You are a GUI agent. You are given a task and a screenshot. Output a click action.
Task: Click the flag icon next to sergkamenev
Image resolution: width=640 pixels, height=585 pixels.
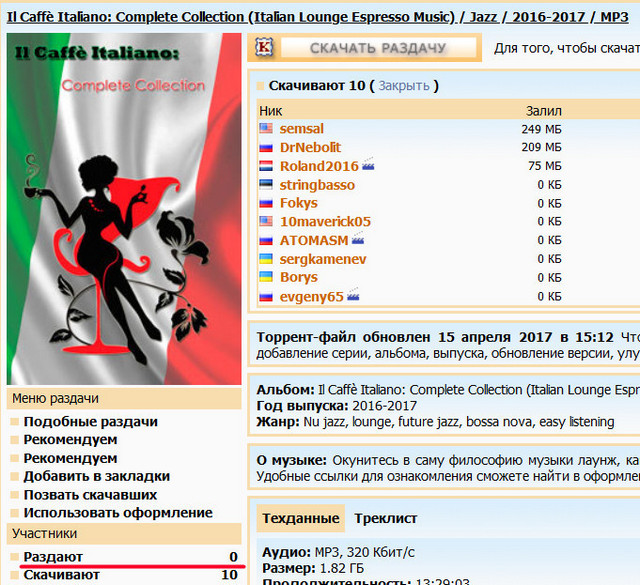(266, 259)
